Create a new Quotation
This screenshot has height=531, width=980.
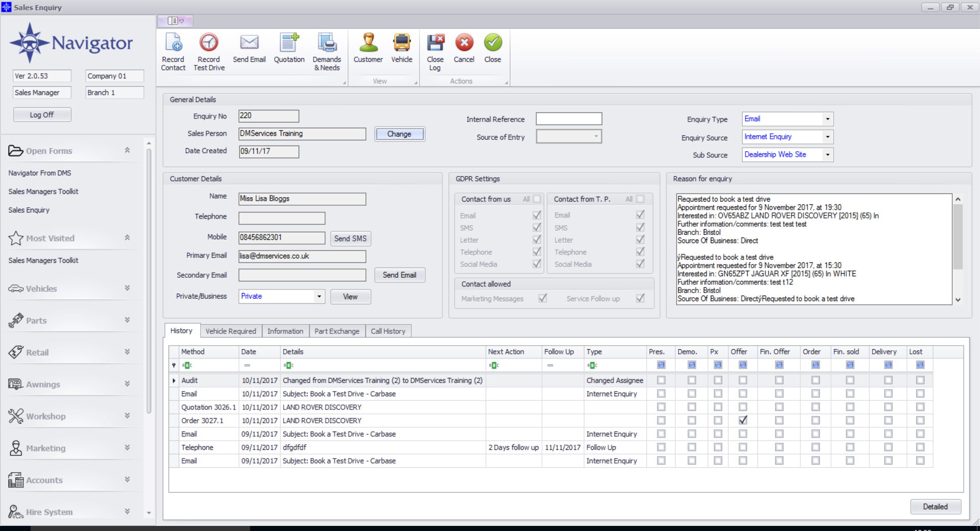pos(289,43)
